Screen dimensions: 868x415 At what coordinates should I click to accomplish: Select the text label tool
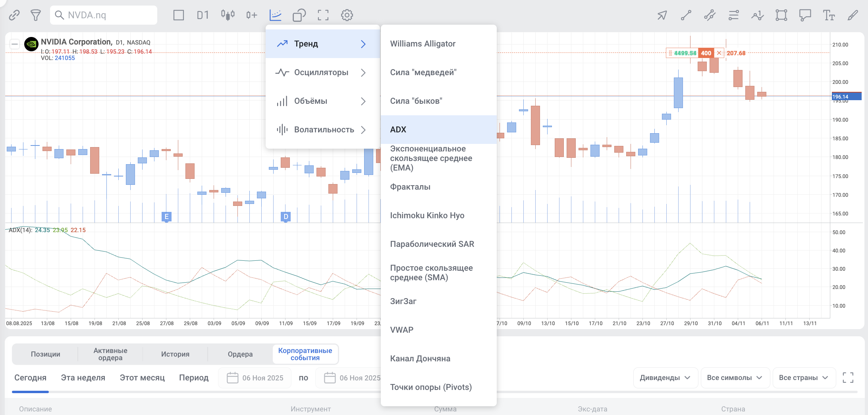(x=829, y=15)
